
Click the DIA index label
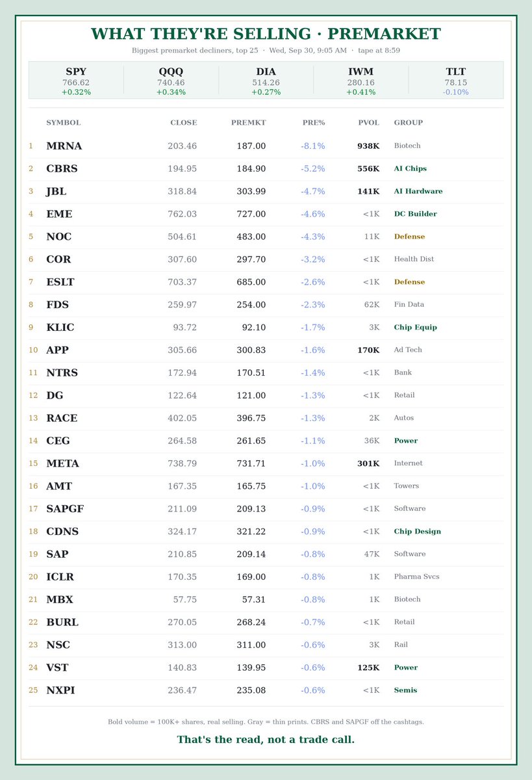[x=266, y=71]
